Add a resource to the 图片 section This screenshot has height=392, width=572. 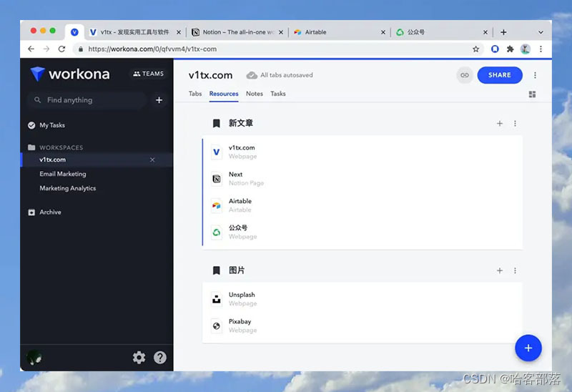(x=500, y=270)
